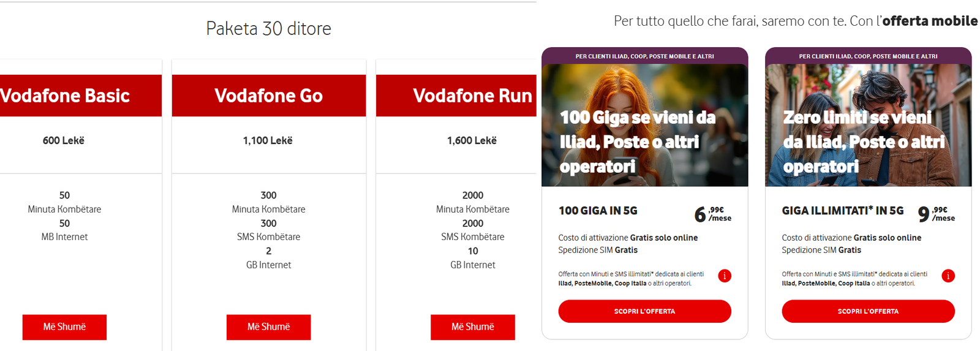
Task: Open the info icon on the Giga Illimitati card
Action: [x=948, y=276]
